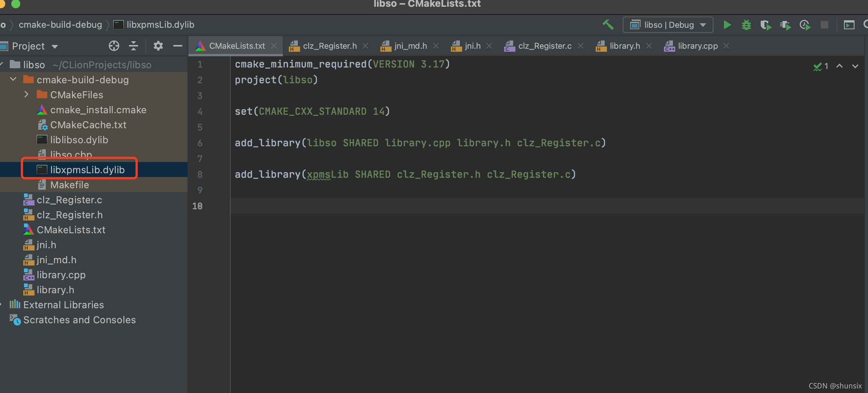Select cmake_install.cmake in the project tree
This screenshot has width=868, height=393.
[94, 110]
